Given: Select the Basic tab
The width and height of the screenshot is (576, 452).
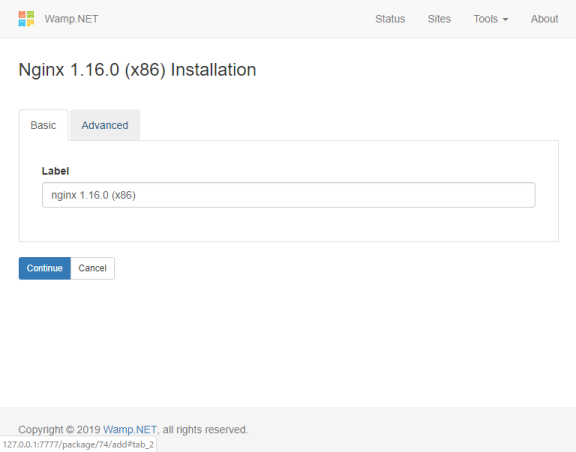Looking at the screenshot, I should pyautogui.click(x=43, y=125).
